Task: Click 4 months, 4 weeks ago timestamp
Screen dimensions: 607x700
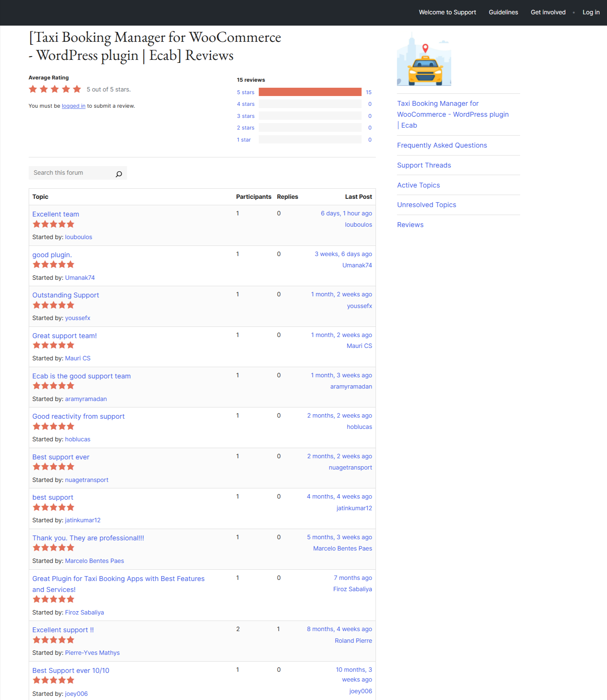Action: [x=339, y=497]
